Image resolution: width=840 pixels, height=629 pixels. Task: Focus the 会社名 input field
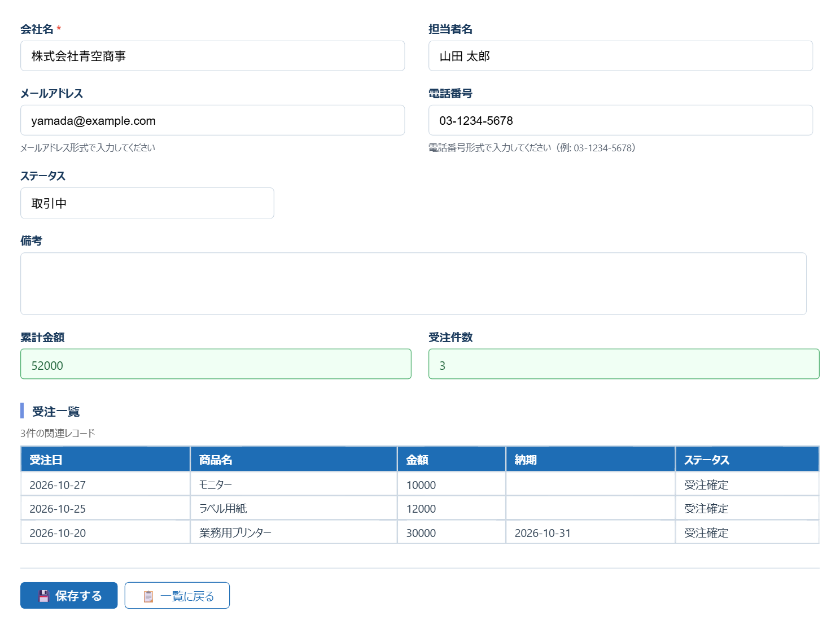pyautogui.click(x=212, y=56)
